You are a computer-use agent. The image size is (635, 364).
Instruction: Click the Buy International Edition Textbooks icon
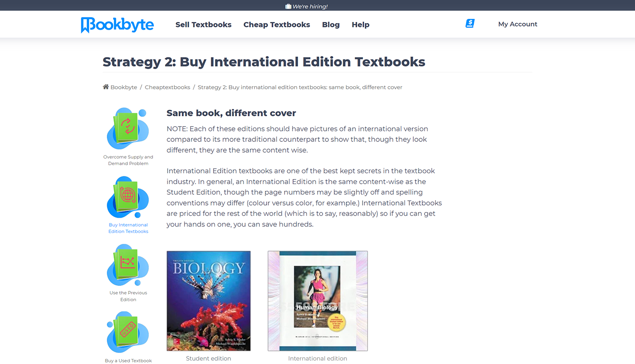(128, 197)
